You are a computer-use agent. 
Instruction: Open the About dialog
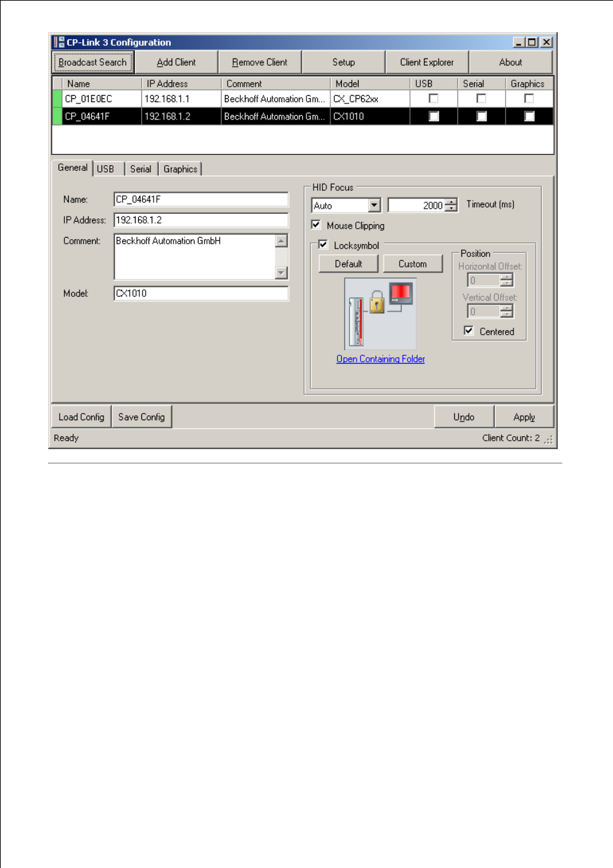coord(510,62)
